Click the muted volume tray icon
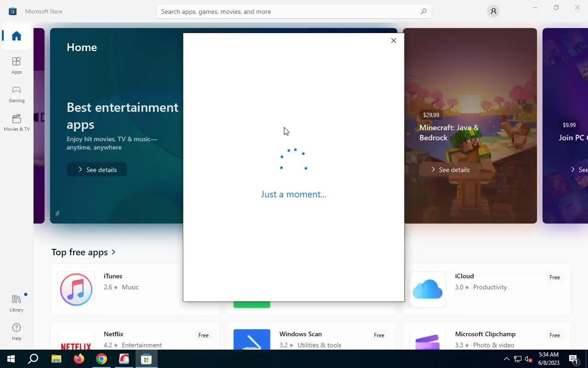The image size is (588, 368). click(528, 359)
